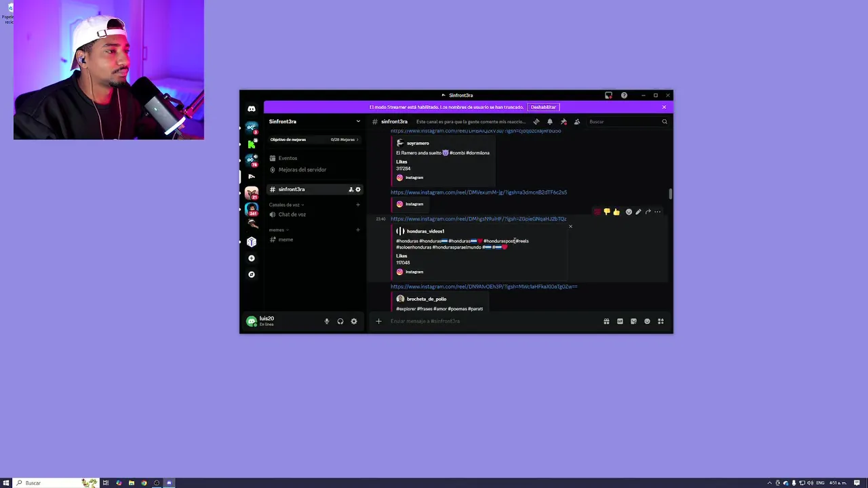
Task: Edit message pencil icon
Action: [638, 212]
